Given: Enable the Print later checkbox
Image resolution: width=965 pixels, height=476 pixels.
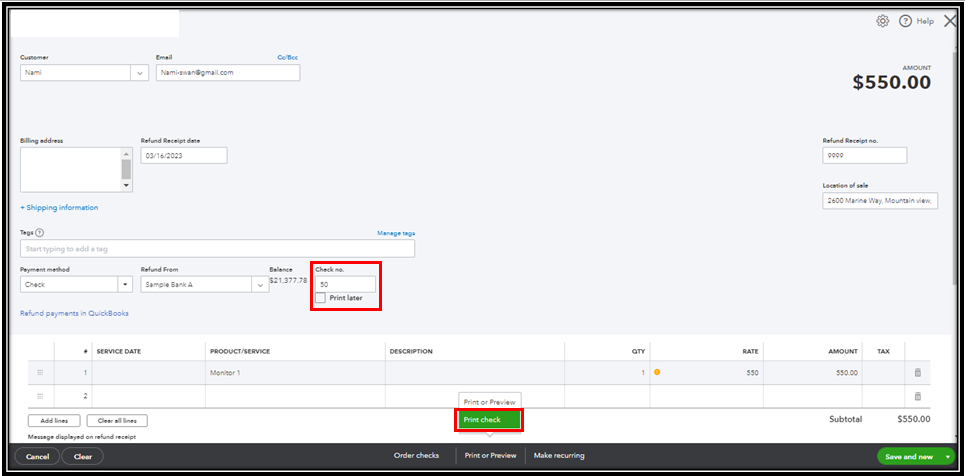Looking at the screenshot, I should point(321,298).
